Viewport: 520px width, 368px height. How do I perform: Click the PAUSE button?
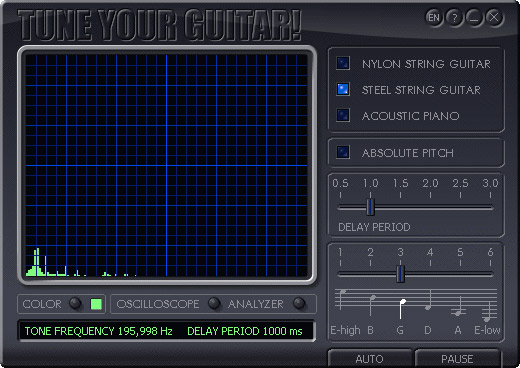pos(457,359)
